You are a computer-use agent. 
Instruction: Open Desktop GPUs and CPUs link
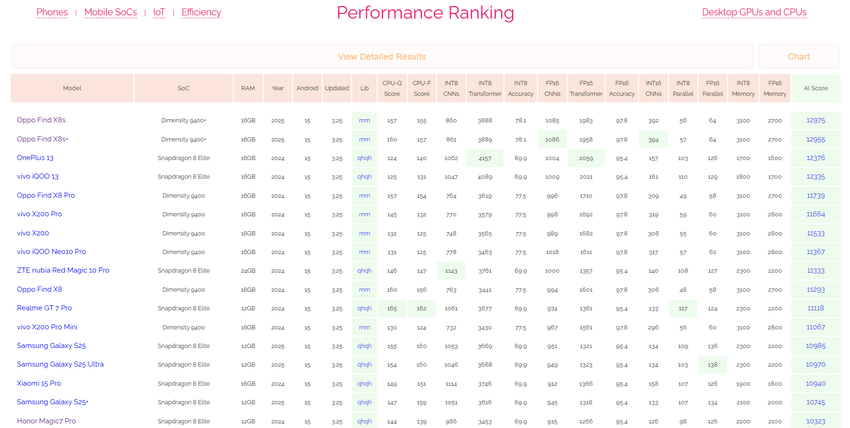[754, 12]
